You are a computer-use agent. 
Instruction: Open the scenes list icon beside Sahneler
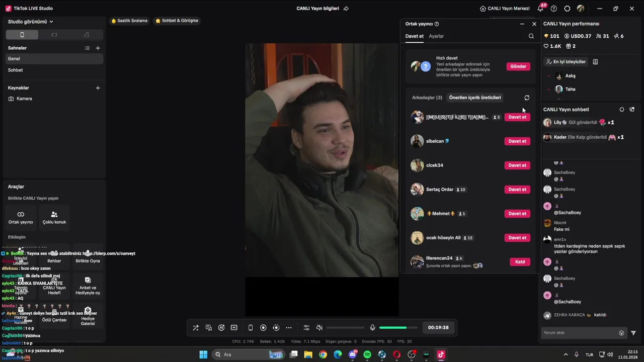[x=87, y=48]
